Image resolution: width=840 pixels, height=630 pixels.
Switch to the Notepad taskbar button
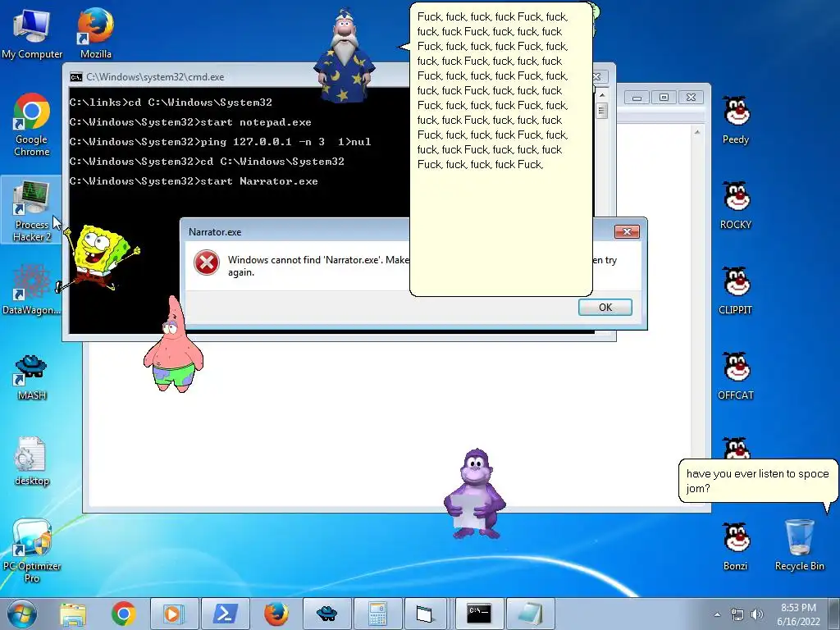click(531, 614)
